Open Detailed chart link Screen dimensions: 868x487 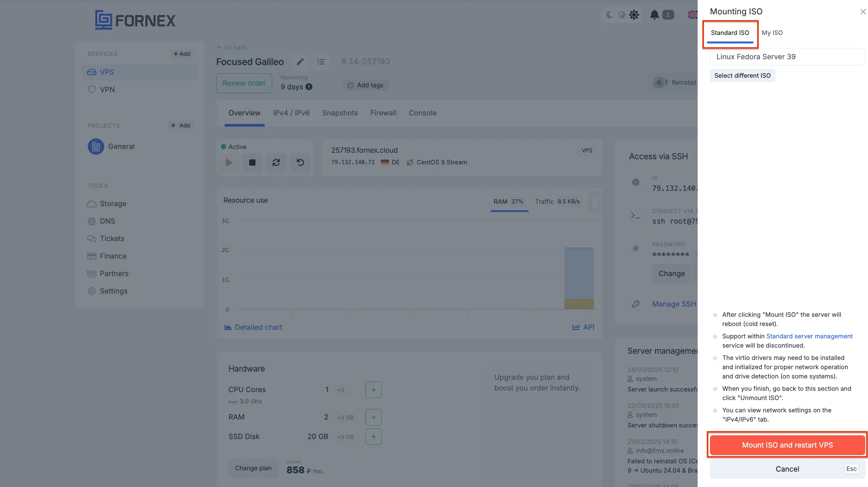[253, 327]
